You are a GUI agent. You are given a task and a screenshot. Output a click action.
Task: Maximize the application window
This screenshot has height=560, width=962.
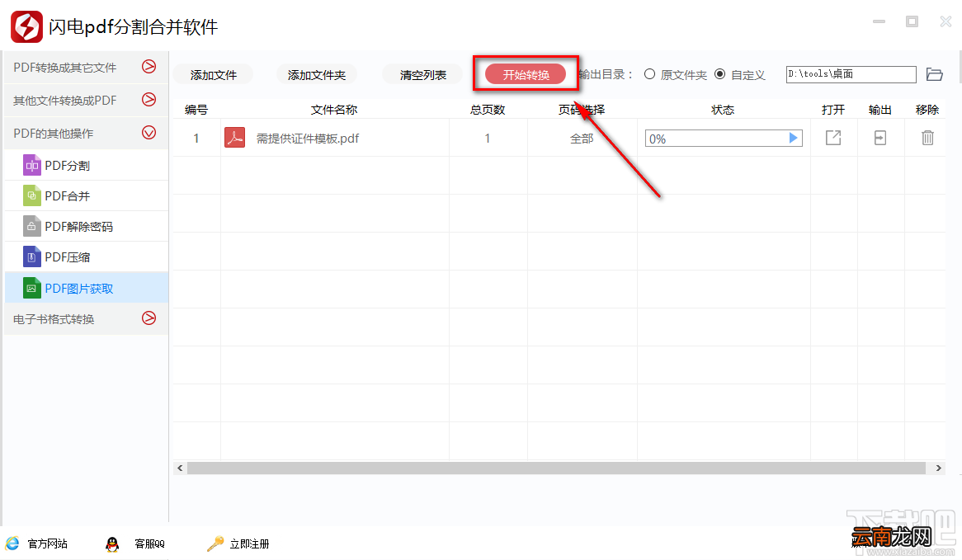[x=912, y=21]
